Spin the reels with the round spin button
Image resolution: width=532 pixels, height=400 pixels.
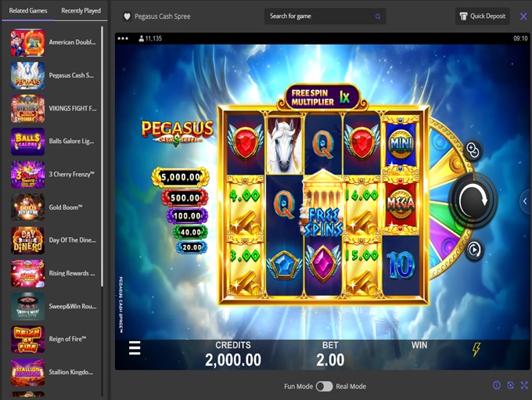[473, 200]
